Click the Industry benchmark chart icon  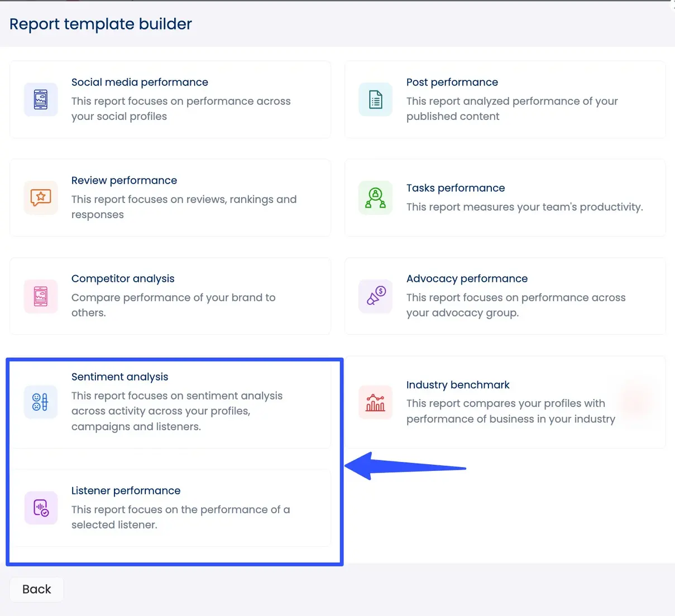376,402
